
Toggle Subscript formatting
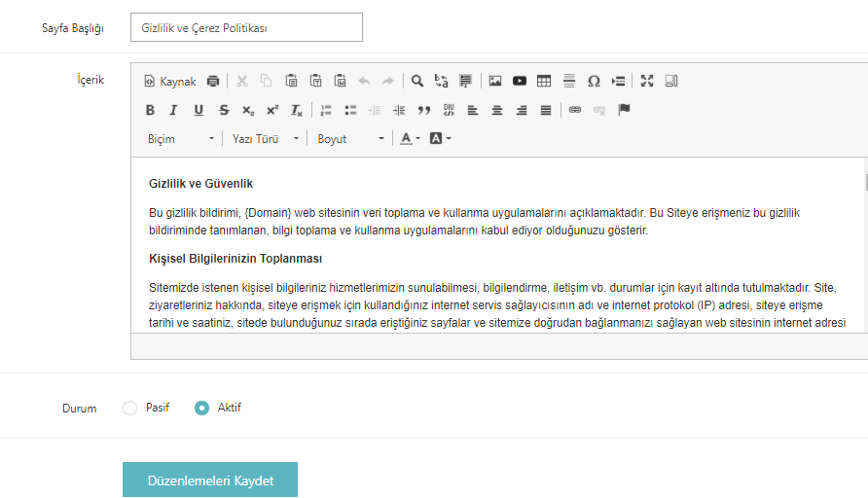click(248, 110)
